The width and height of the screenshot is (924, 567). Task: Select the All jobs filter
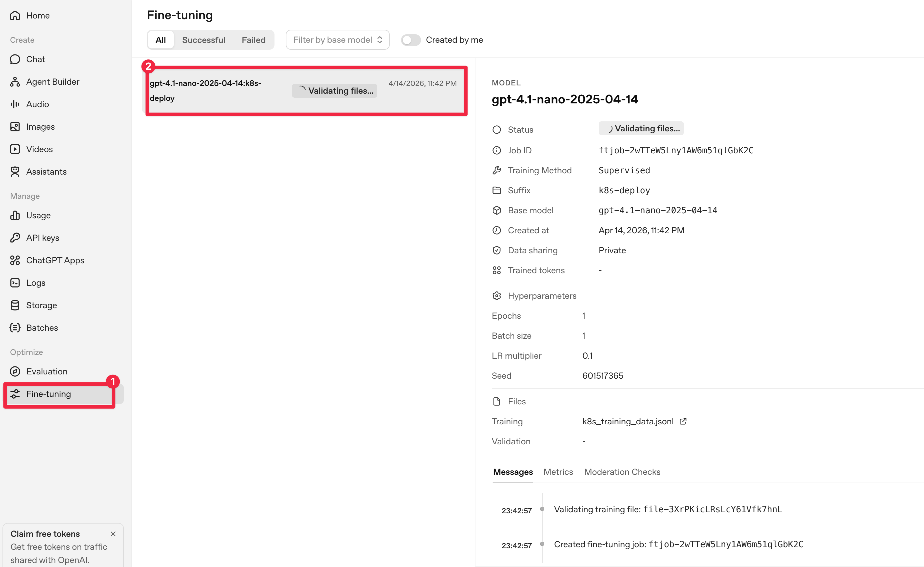(x=161, y=40)
